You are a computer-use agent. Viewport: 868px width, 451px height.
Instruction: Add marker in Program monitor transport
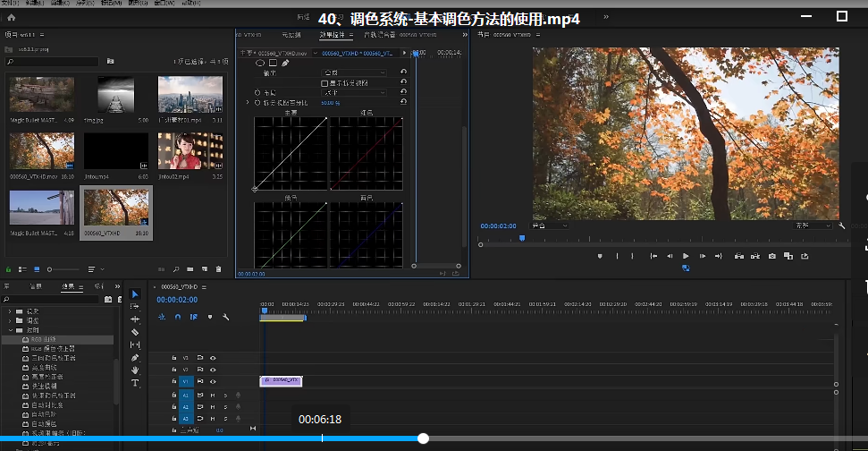coord(600,256)
